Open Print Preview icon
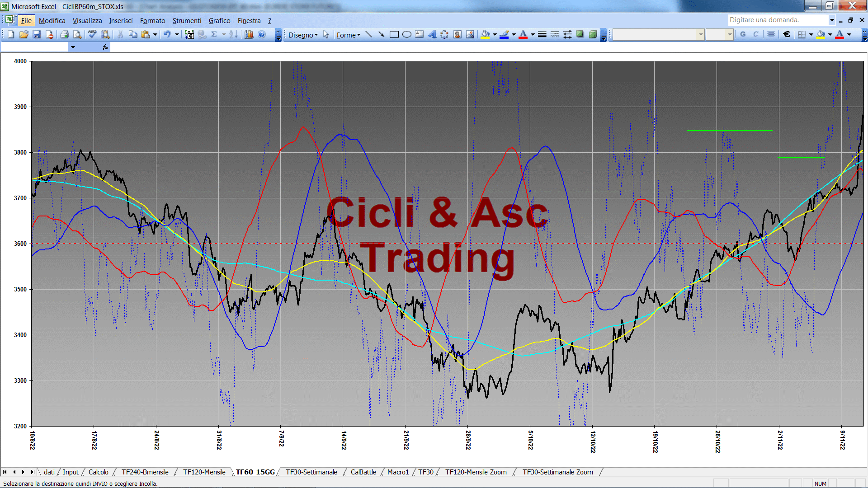 (x=77, y=34)
